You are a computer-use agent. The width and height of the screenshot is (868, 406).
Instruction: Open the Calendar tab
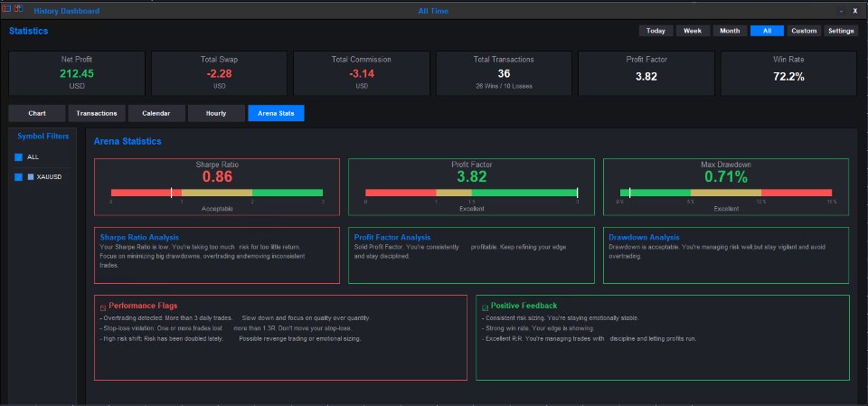click(156, 113)
